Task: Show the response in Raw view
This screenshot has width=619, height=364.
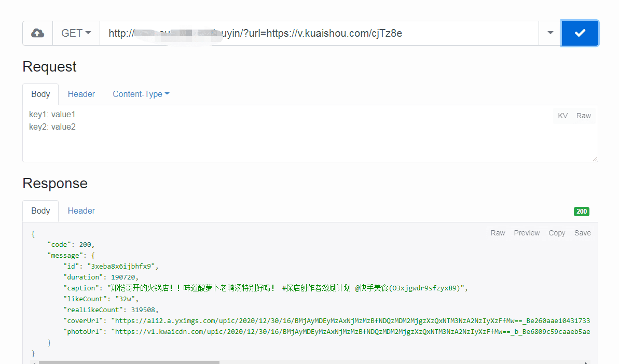Action: coord(498,233)
